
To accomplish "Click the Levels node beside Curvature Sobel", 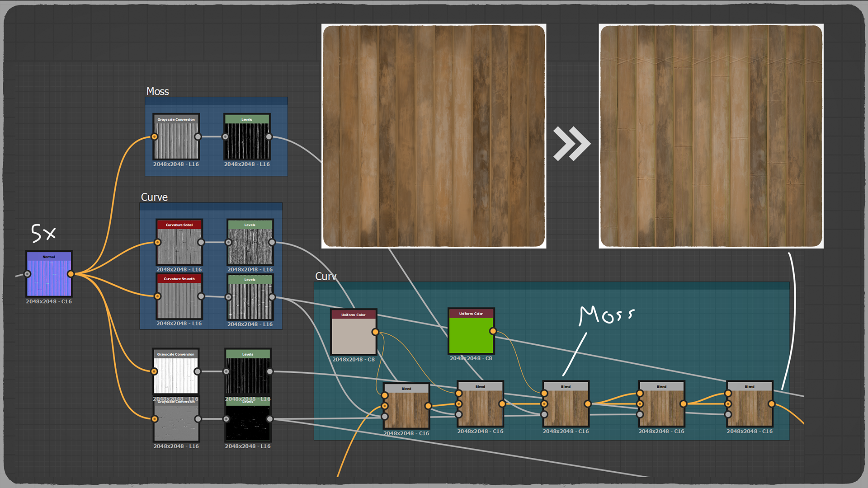I will pos(250,243).
